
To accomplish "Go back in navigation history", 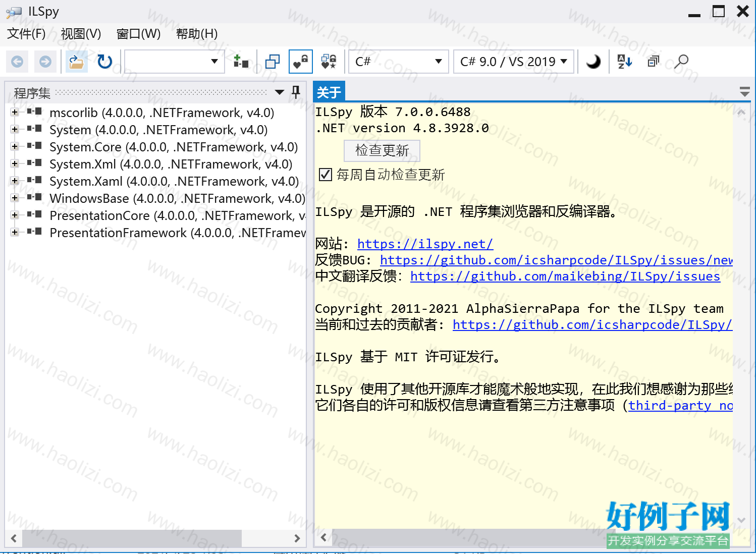I will point(17,62).
